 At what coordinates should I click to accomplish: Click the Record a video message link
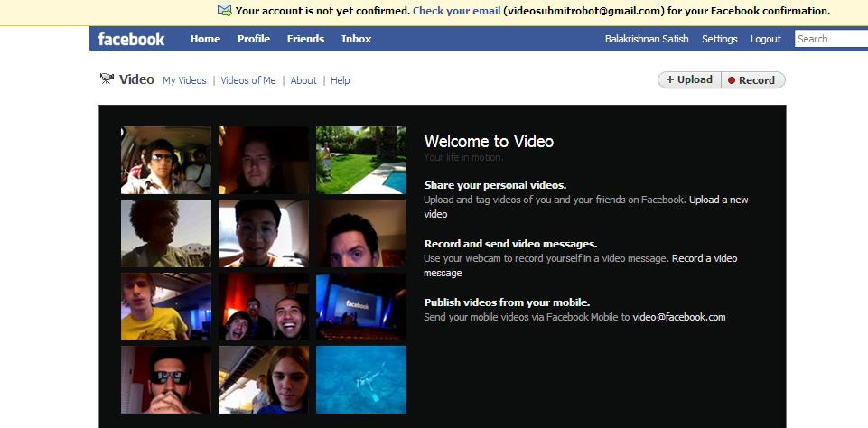(x=705, y=258)
